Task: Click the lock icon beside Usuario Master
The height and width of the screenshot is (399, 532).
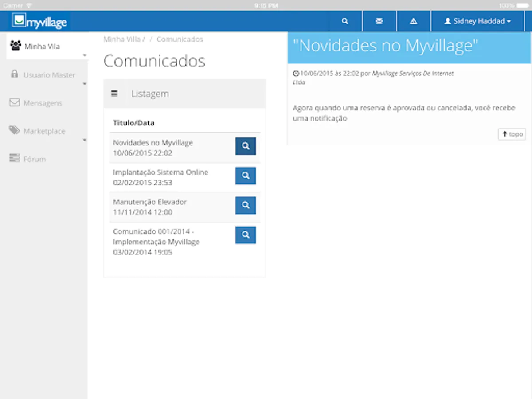Action: [x=15, y=74]
